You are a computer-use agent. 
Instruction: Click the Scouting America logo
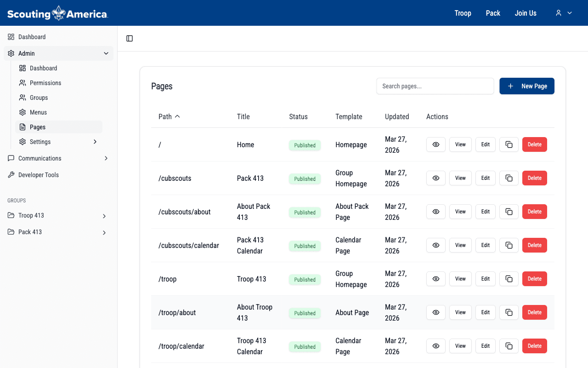(57, 13)
